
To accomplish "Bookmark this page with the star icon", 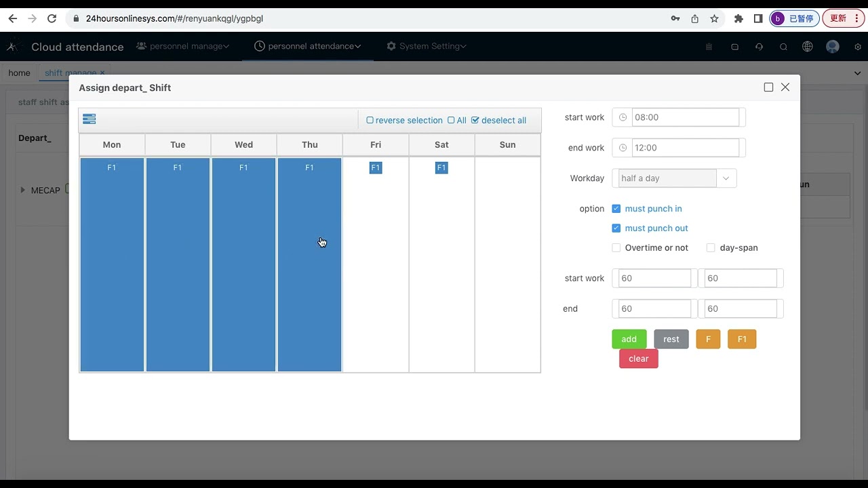I will pyautogui.click(x=714, y=18).
